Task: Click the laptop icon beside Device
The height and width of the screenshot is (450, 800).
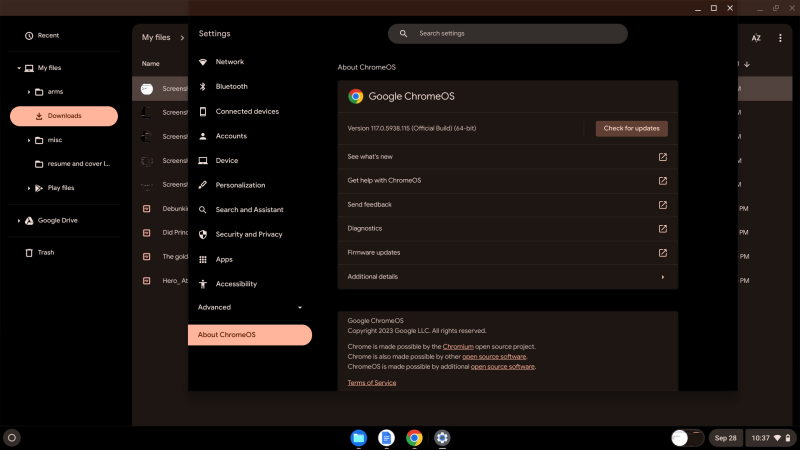Action: pyautogui.click(x=203, y=161)
